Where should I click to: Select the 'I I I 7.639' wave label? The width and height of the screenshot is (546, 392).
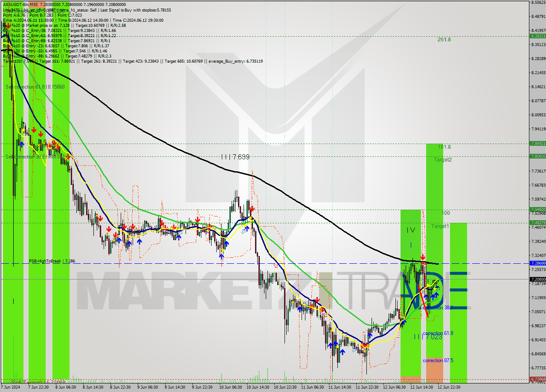235,157
